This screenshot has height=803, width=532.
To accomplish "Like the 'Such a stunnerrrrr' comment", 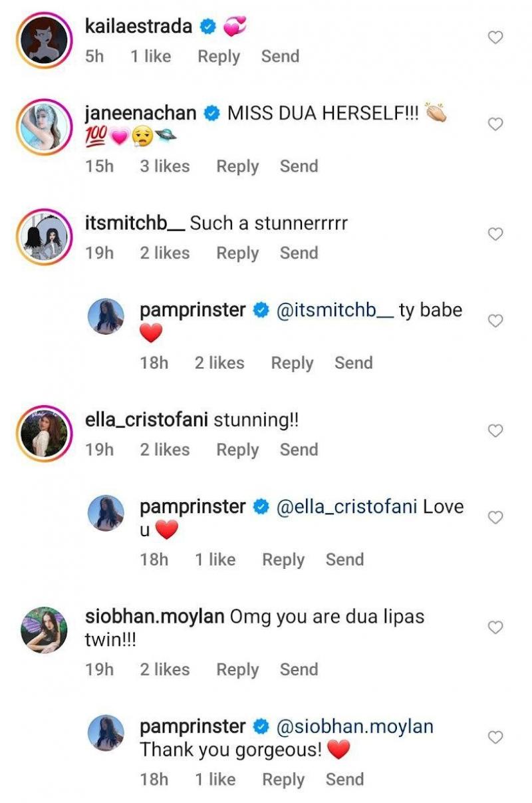I will (x=495, y=234).
